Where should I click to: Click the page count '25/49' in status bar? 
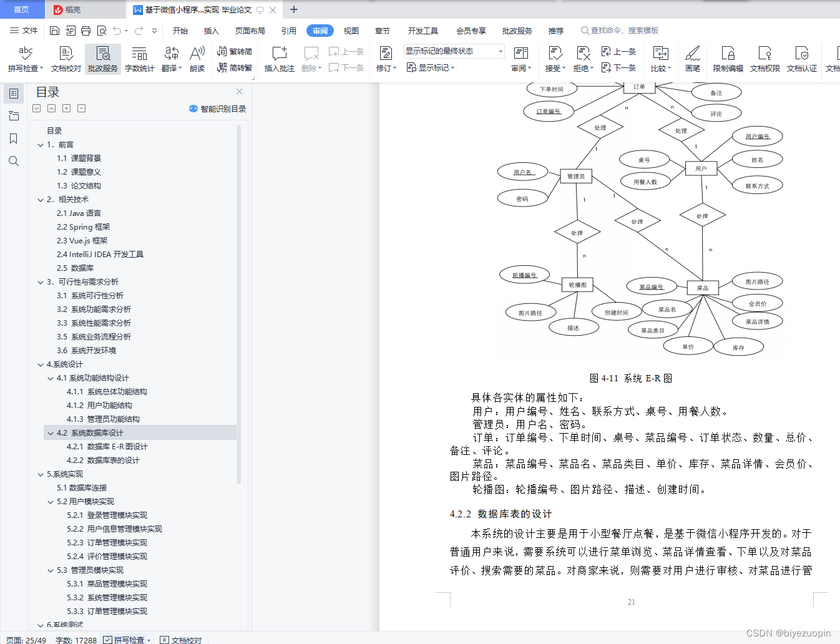tap(26, 640)
